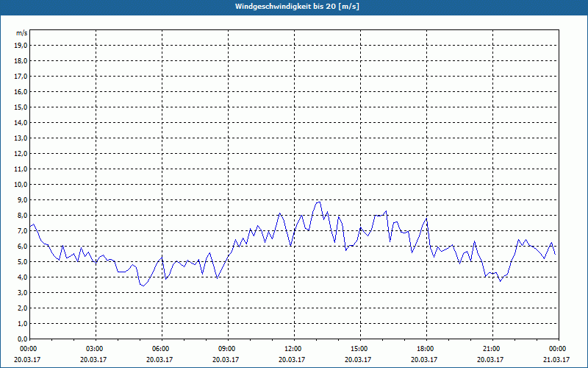This screenshot has width=588, height=368.
Task: Click the 15,0 y-axis value
Action: pos(21,107)
